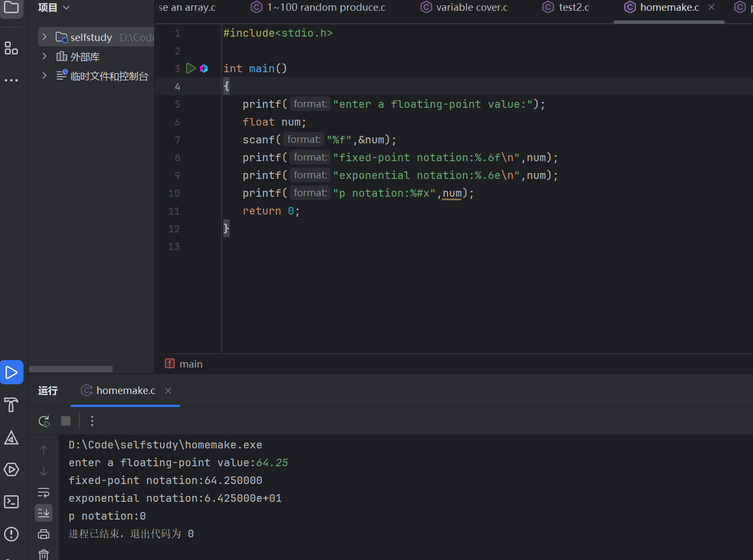
Task: Switch to the test2.c editor tab
Action: pyautogui.click(x=573, y=8)
